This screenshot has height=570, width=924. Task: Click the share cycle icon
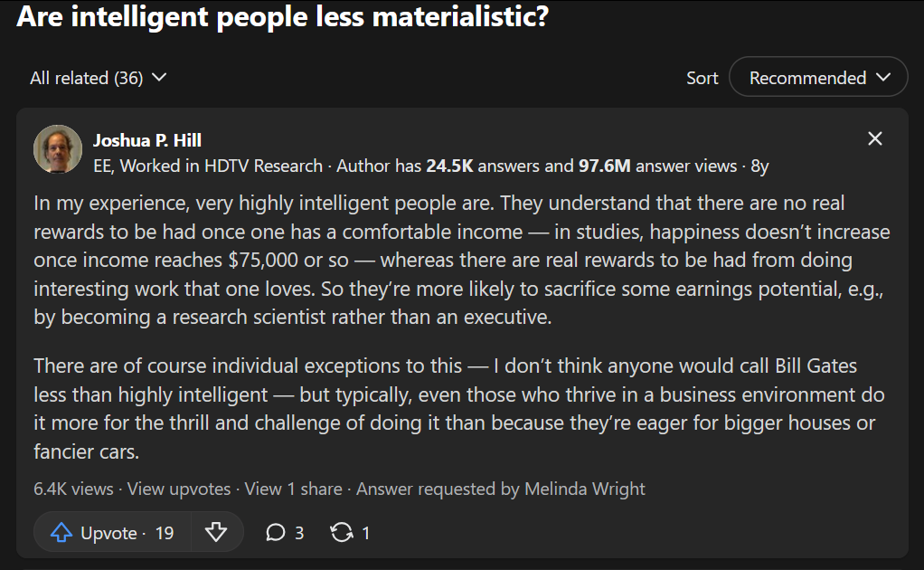click(x=341, y=533)
